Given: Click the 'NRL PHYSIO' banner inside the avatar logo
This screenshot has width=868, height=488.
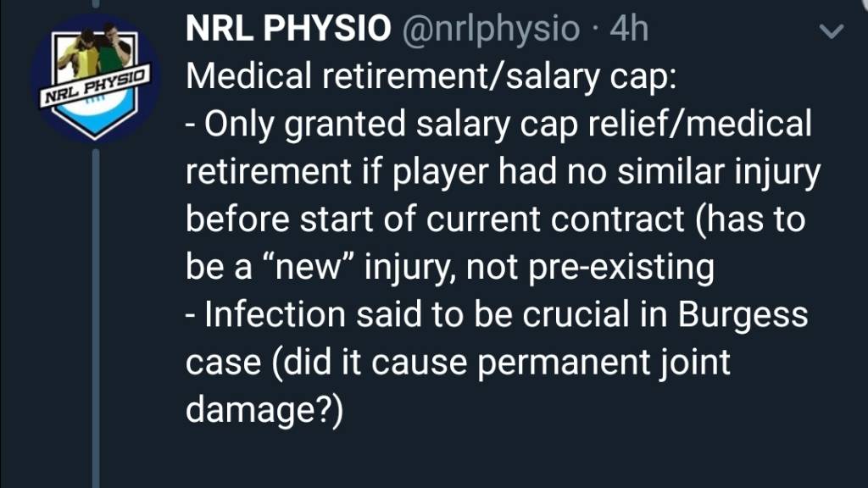Looking at the screenshot, I should coord(95,86).
